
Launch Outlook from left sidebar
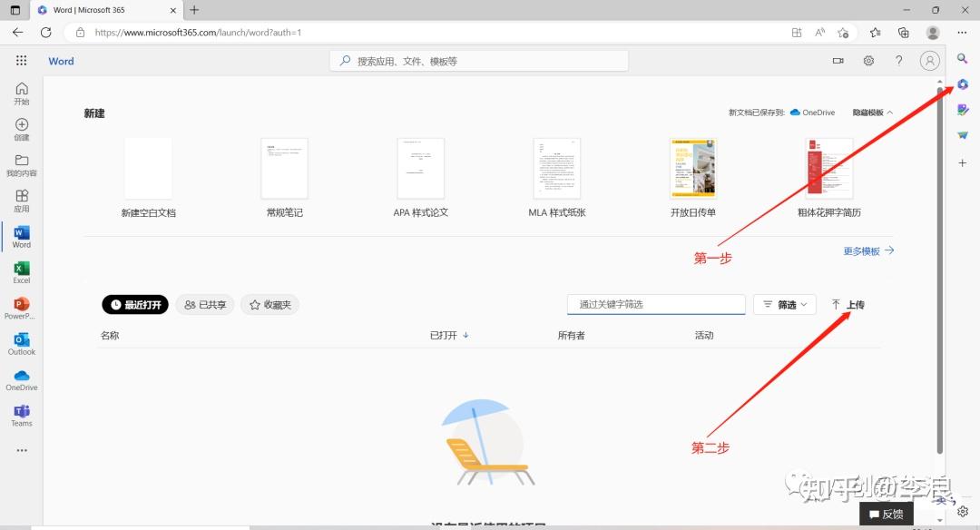(x=21, y=344)
